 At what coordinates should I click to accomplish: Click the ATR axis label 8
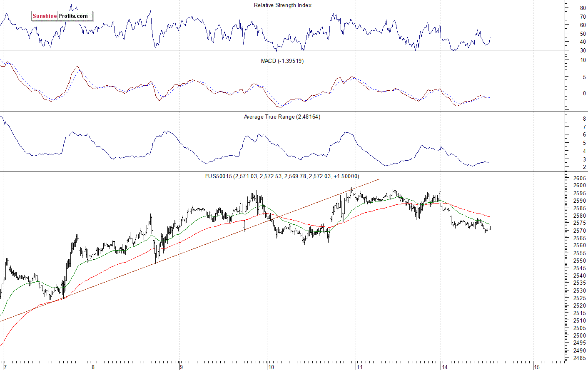pyautogui.click(x=584, y=119)
